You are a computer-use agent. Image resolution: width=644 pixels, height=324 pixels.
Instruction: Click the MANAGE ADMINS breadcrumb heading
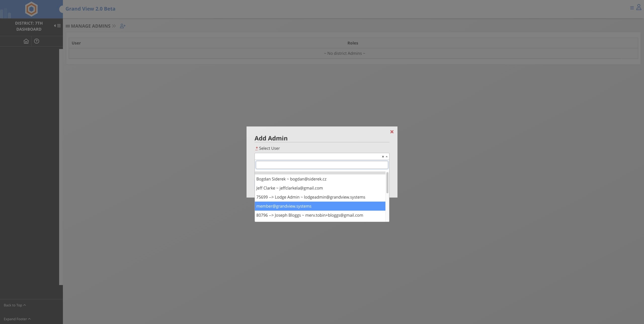[x=91, y=26]
